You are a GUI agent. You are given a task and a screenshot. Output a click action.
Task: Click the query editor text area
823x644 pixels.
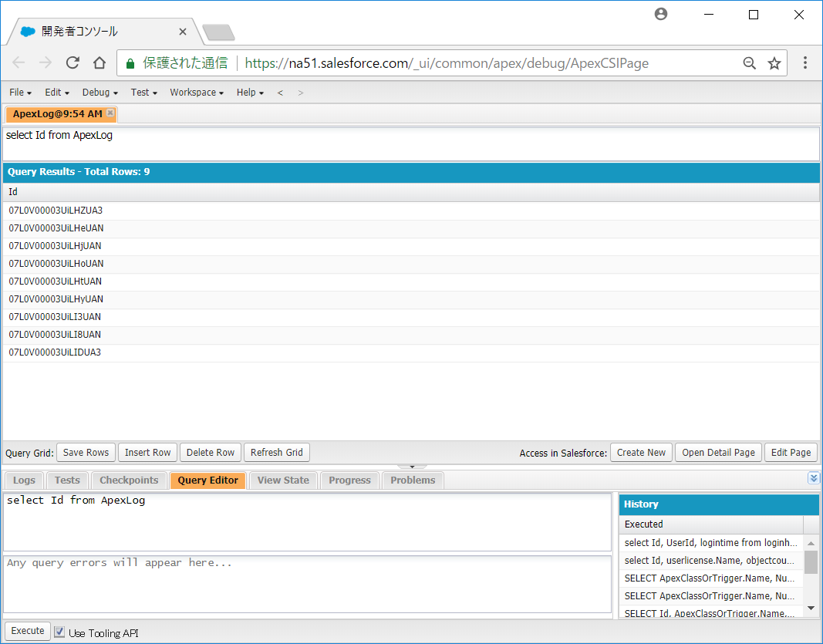pyautogui.click(x=308, y=522)
